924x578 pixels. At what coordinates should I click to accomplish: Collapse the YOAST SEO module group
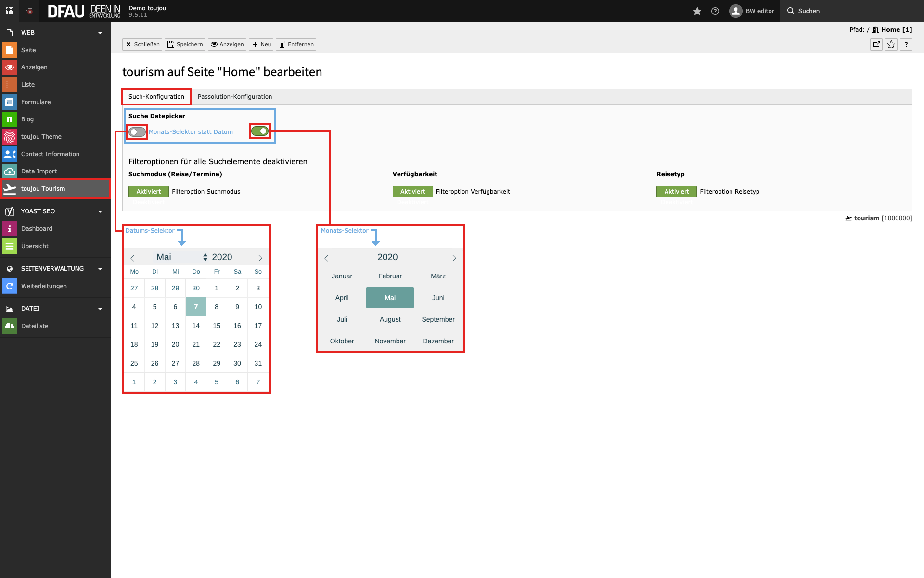click(x=100, y=211)
